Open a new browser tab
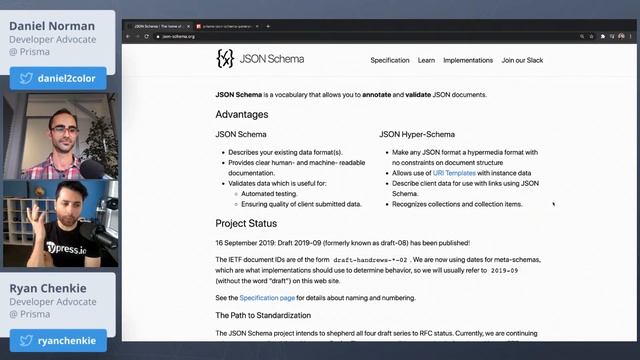This screenshot has height=360, width=640. [x=268, y=26]
